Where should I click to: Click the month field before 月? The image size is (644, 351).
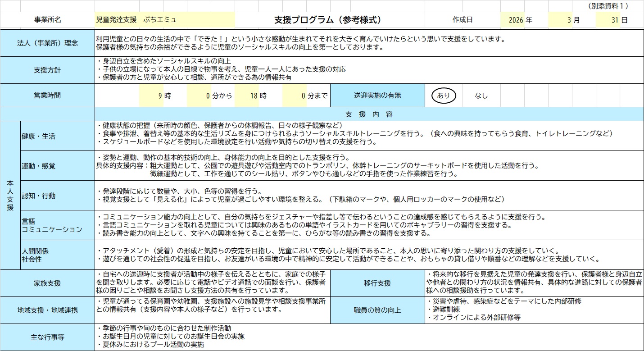[x=560, y=20]
